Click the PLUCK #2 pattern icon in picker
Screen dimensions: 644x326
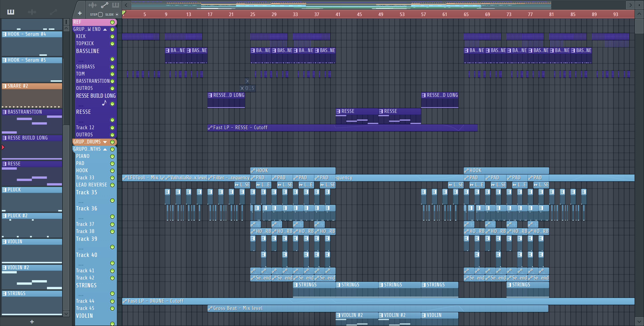[4, 216]
